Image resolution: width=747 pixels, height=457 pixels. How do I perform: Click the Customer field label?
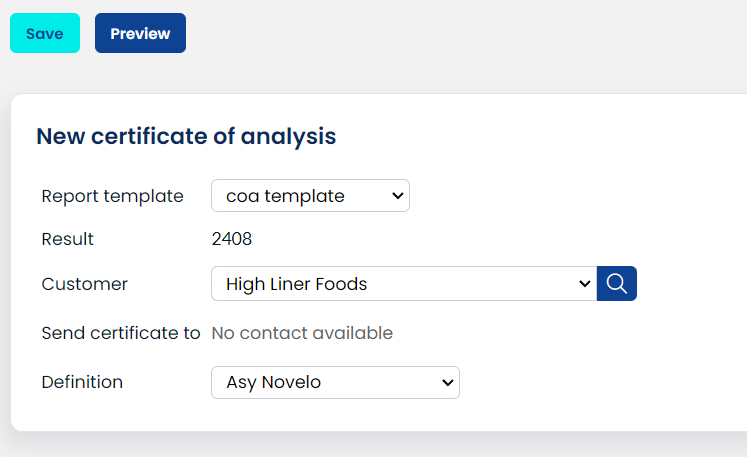click(x=85, y=284)
